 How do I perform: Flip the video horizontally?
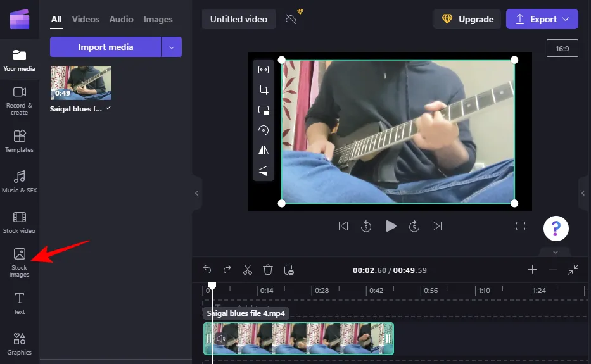(x=264, y=150)
